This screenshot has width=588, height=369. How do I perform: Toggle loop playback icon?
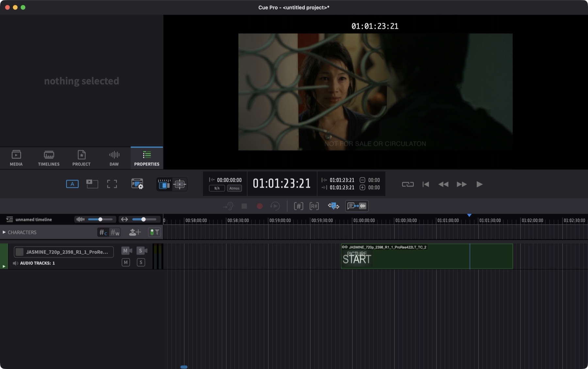408,184
